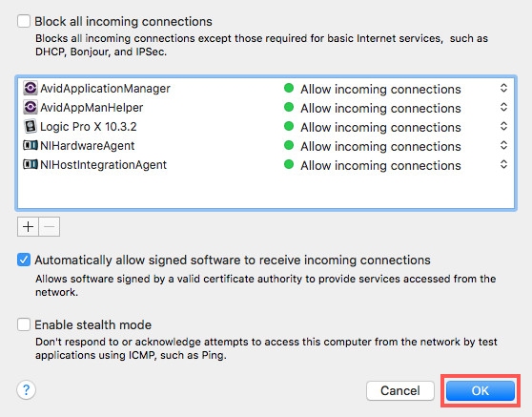Click the NIHardwareAgent app icon
Image resolution: width=532 pixels, height=417 pixels.
31,145
